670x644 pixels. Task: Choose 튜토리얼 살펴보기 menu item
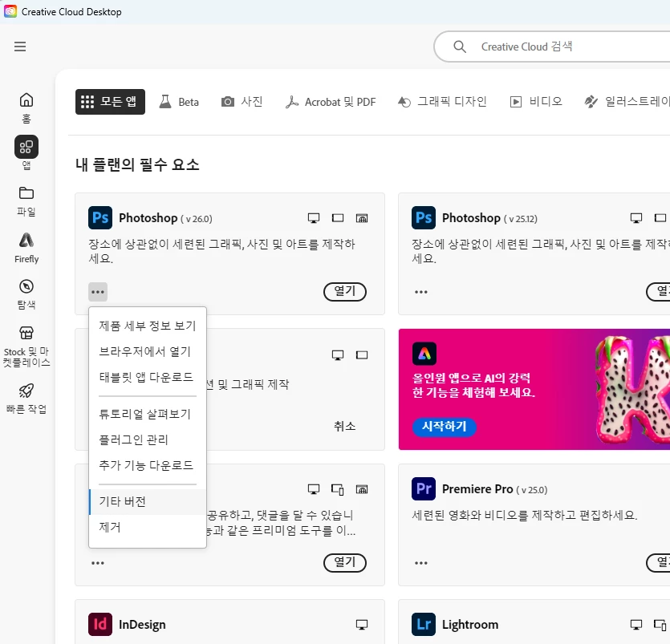[148, 414]
